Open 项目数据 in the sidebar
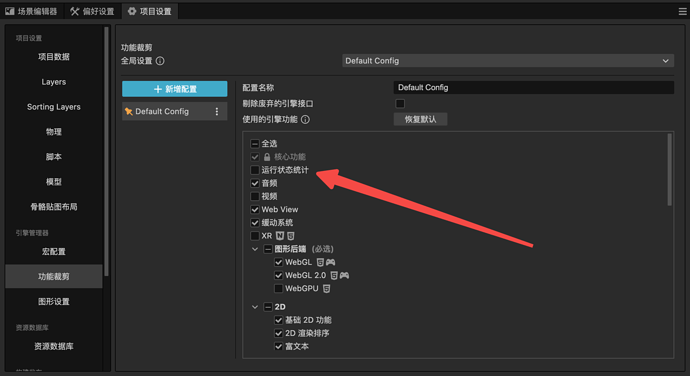 click(x=54, y=57)
